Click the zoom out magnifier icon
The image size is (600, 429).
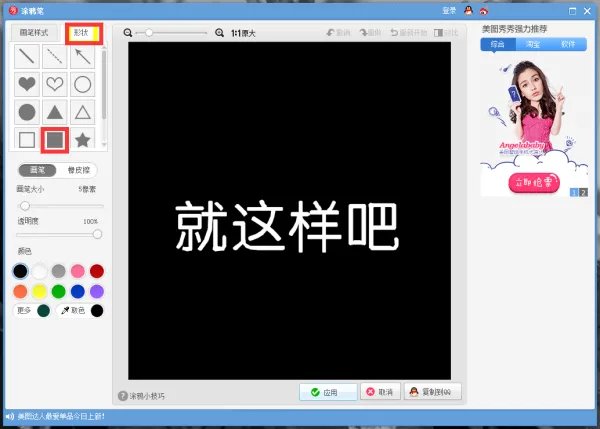128,33
